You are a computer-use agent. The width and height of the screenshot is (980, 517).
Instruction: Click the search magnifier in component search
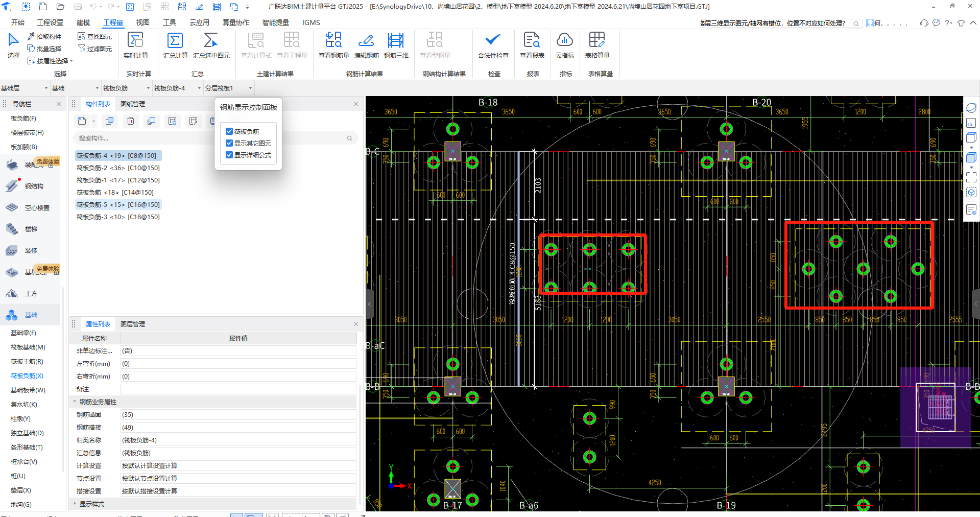coord(349,138)
